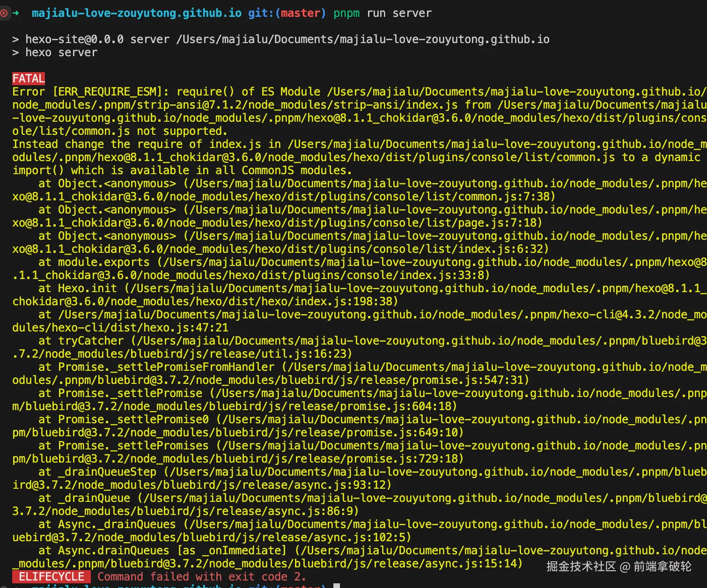Click "git:(master)" in the top prompt
707x588 pixels.
click(287, 13)
